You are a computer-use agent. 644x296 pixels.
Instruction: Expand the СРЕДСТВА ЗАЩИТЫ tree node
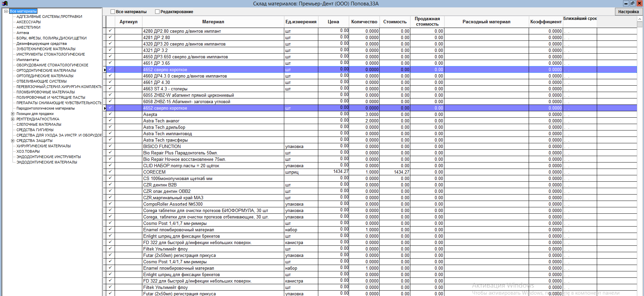click(x=12, y=141)
